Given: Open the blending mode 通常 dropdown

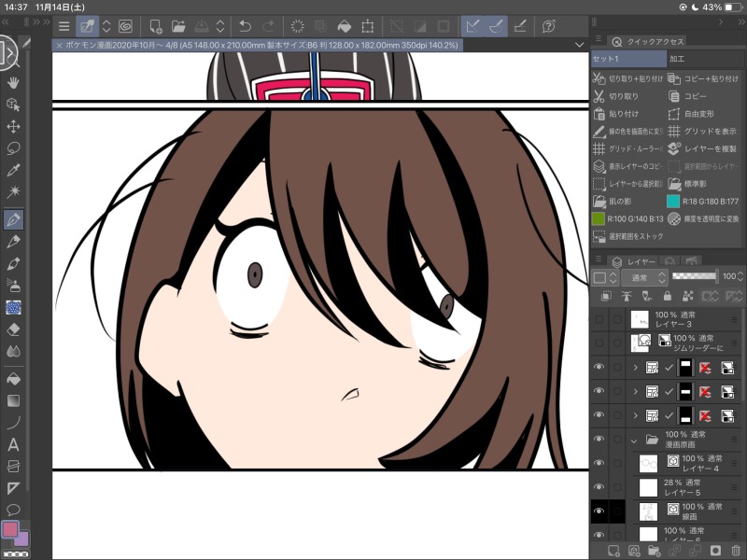Looking at the screenshot, I should (645, 277).
